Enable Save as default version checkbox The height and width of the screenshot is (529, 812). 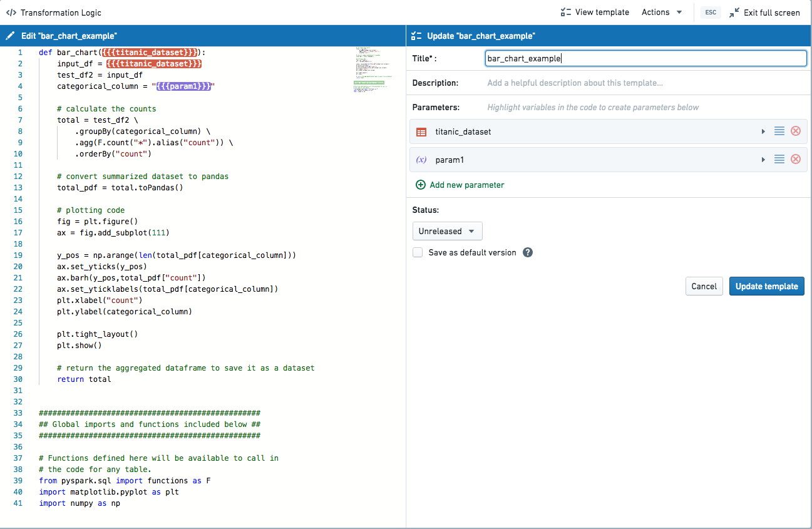pyautogui.click(x=418, y=253)
